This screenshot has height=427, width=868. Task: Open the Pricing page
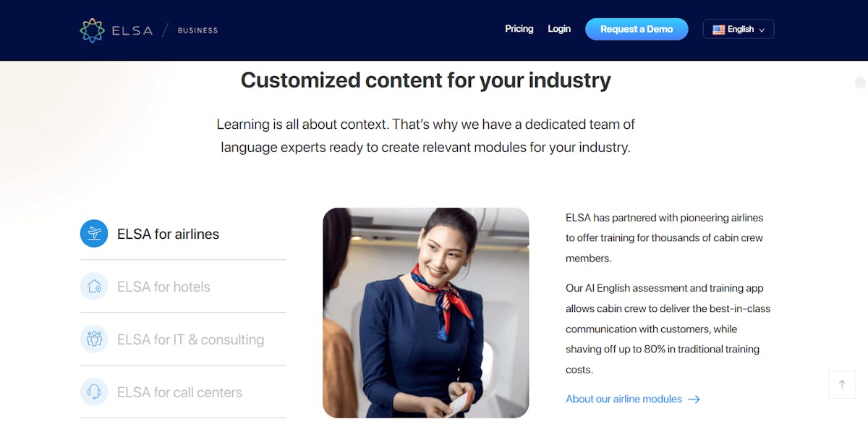point(519,29)
